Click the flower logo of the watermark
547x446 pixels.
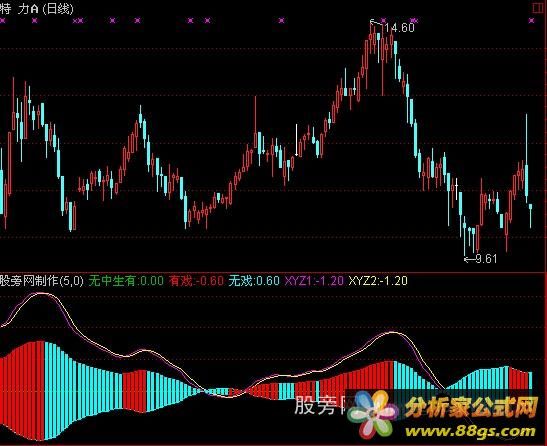(373, 414)
